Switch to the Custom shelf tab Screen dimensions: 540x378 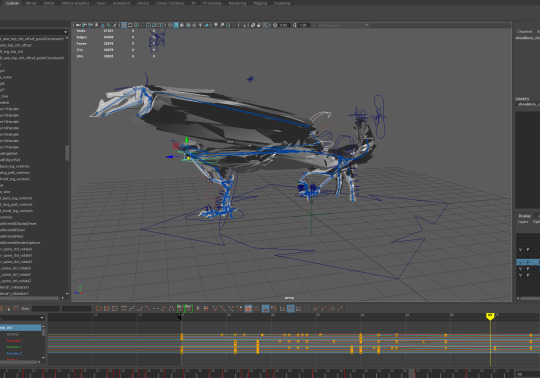12,3
